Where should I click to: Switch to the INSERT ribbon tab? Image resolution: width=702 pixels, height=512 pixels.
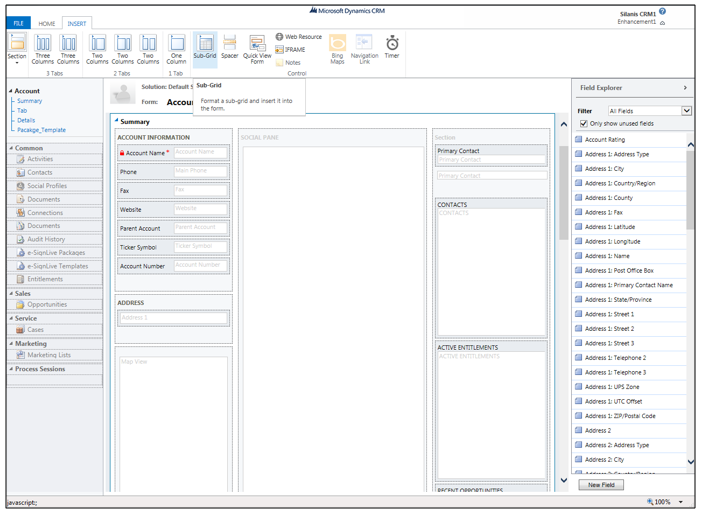tap(77, 24)
